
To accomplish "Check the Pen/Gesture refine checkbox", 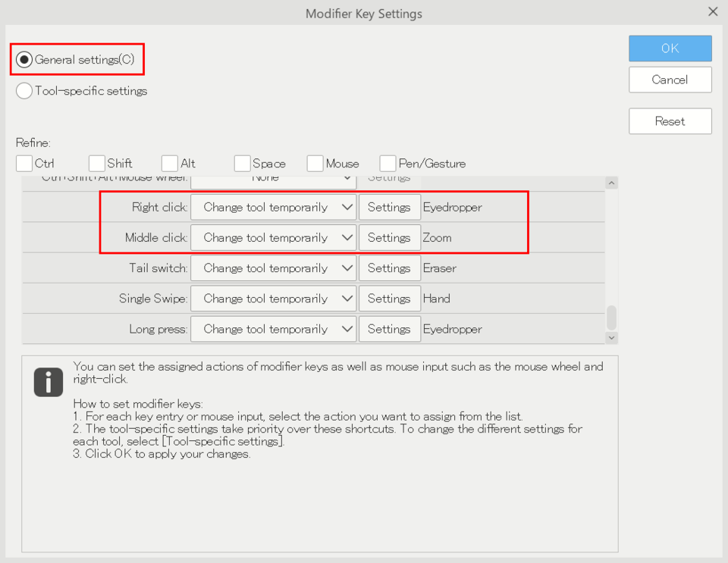I will tap(388, 163).
